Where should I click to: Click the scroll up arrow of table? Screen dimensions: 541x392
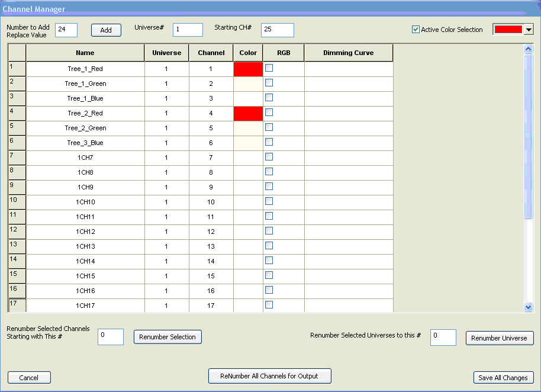529,49
